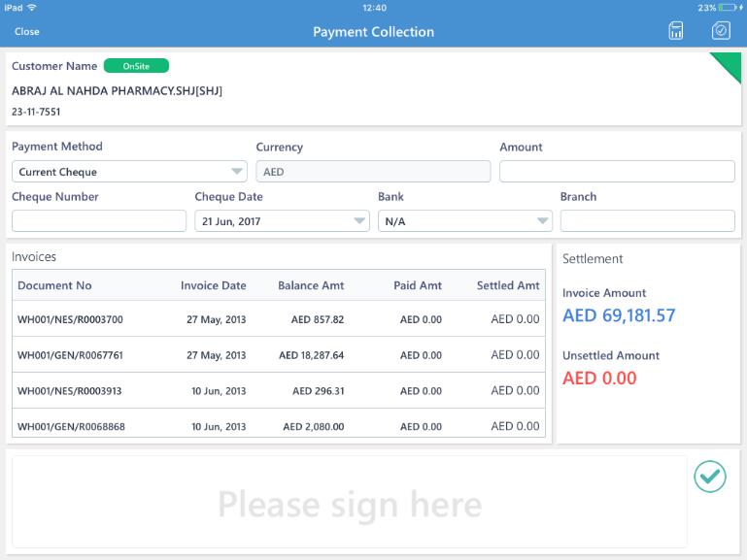The width and height of the screenshot is (747, 560).
Task: Confirm signature with green checkmark circle
Action: [x=710, y=477]
